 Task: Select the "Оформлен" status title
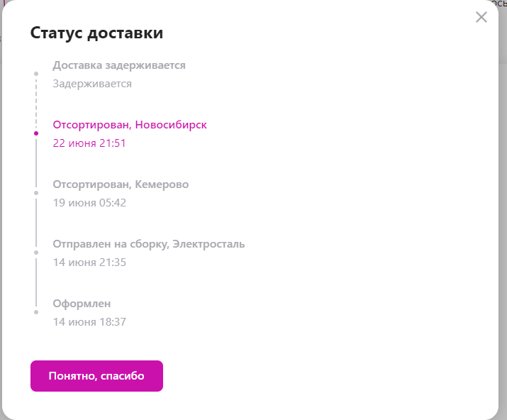click(x=82, y=304)
